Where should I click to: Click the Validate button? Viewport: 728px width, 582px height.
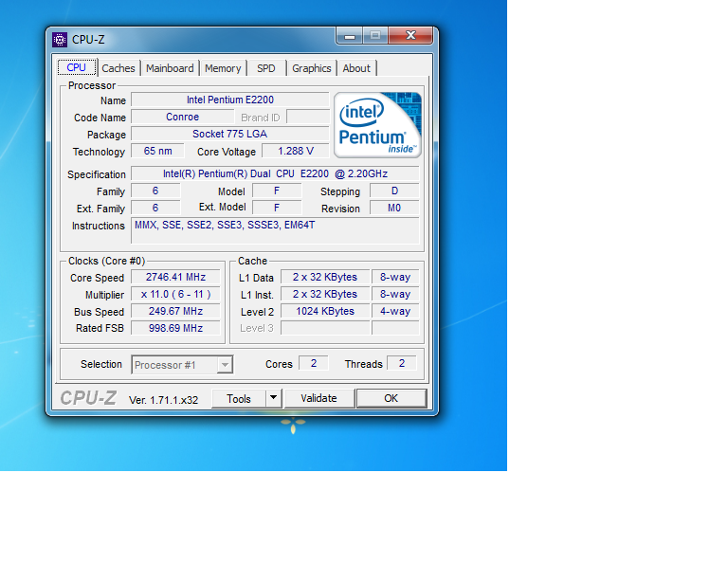coord(318,399)
